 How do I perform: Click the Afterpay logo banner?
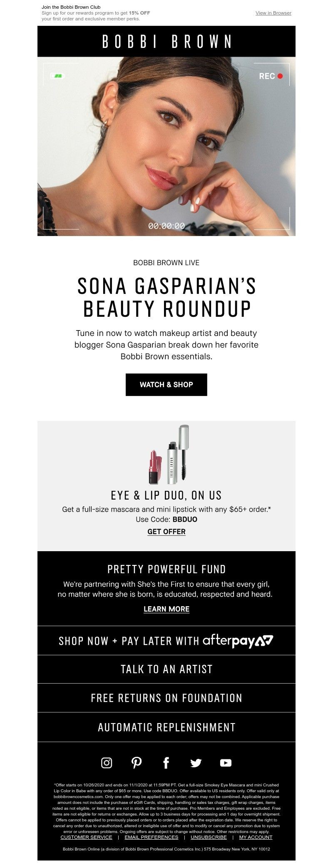[x=238, y=641]
